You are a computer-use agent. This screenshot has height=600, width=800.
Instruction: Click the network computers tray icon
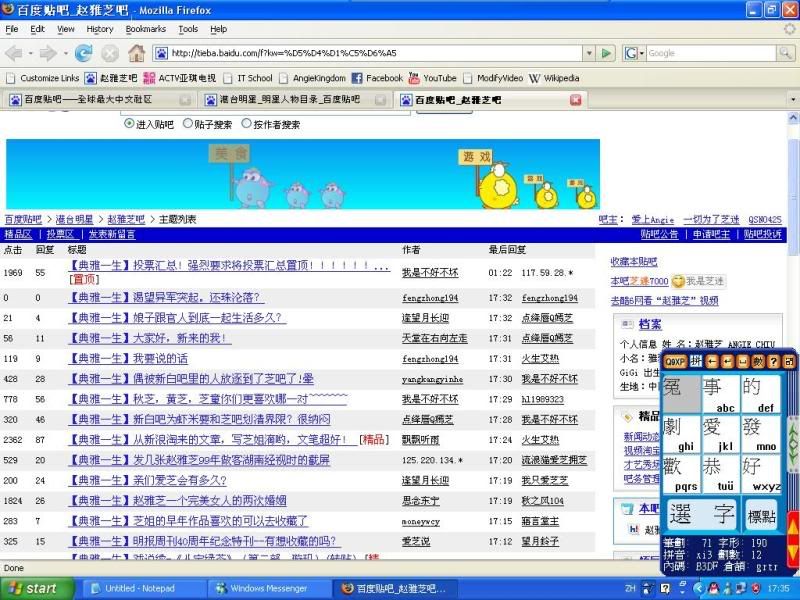[x=741, y=589]
